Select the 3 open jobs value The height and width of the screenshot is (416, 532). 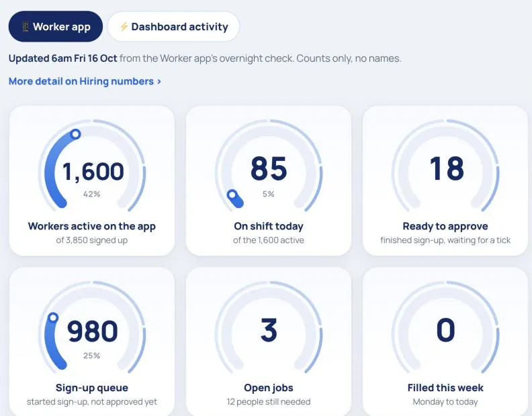(x=269, y=330)
